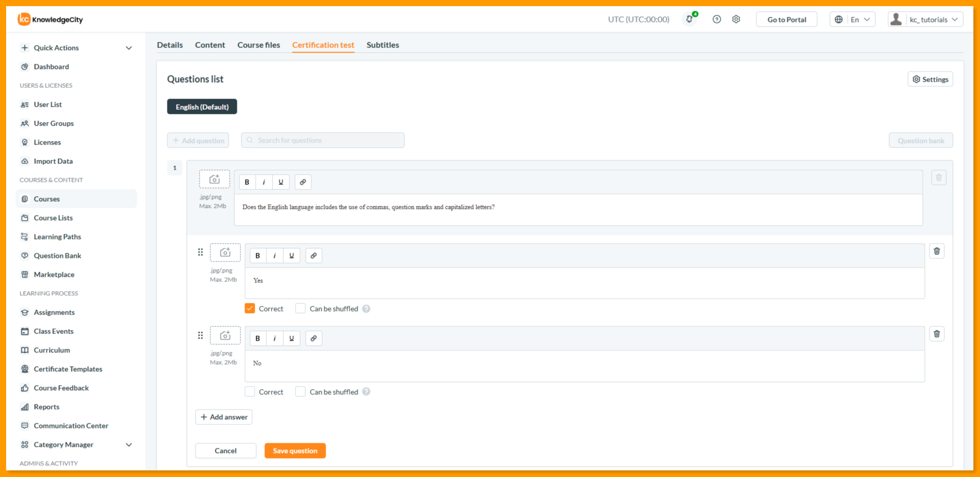Open the kc_tutorials account dropdown
Viewport: 980px width, 477px height.
click(x=925, y=19)
